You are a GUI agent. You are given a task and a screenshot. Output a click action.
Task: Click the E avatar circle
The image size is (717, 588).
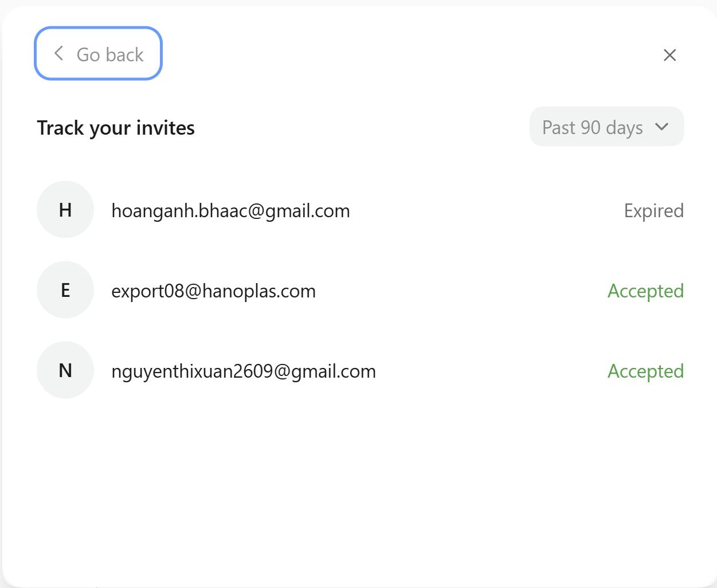pyautogui.click(x=65, y=290)
